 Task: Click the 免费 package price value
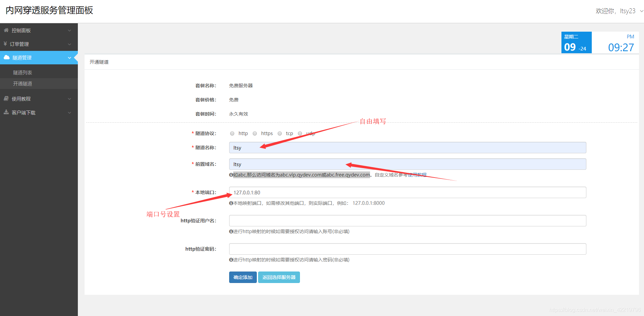(234, 100)
